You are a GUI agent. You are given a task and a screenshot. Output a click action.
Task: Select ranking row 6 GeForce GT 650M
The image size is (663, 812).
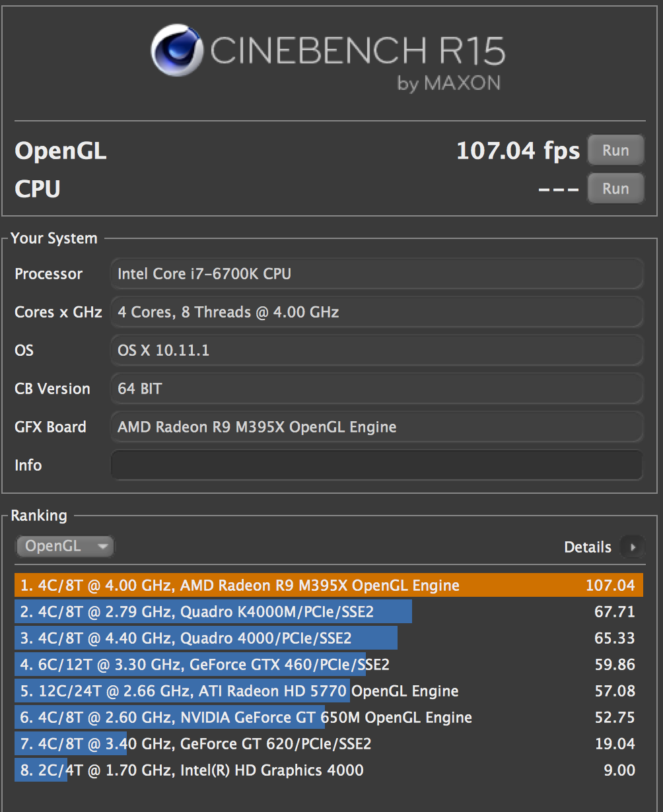click(x=329, y=717)
